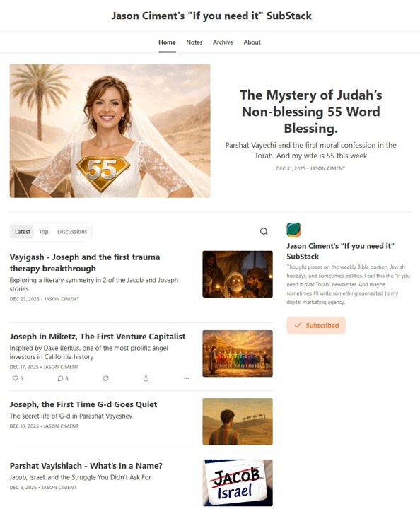
Task: Open the About tab
Action: (x=252, y=42)
